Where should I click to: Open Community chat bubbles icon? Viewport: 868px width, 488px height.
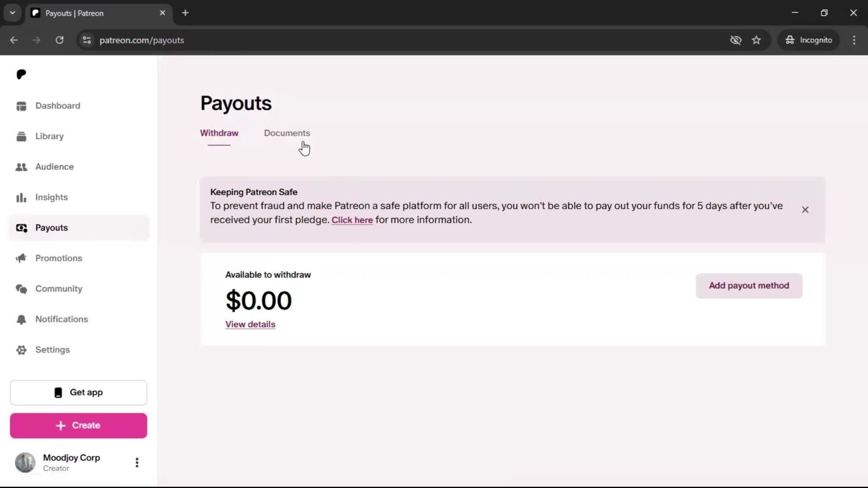[21, 289]
